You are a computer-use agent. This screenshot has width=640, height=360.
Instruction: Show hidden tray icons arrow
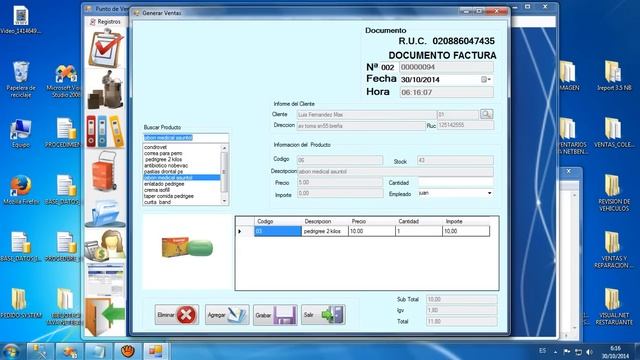[x=556, y=351]
